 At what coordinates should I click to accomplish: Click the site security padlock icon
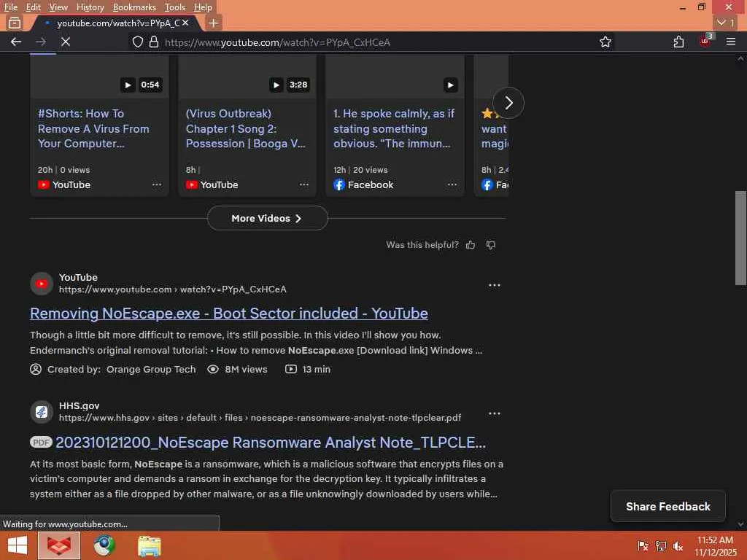click(153, 42)
